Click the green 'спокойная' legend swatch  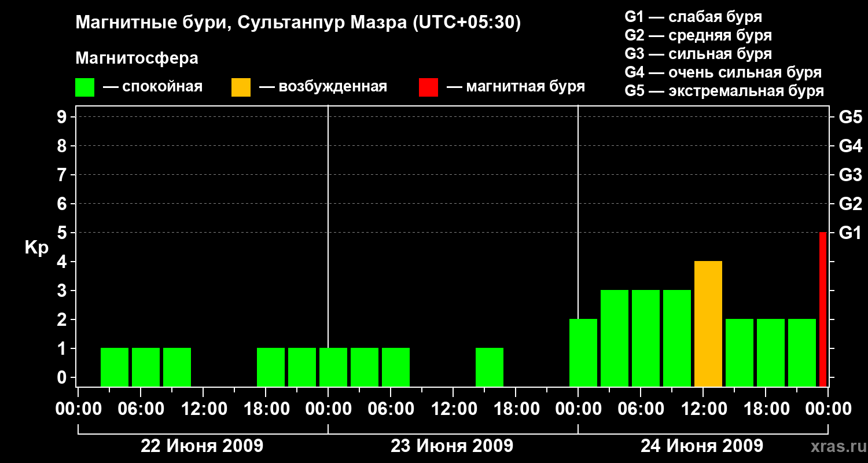click(x=84, y=87)
